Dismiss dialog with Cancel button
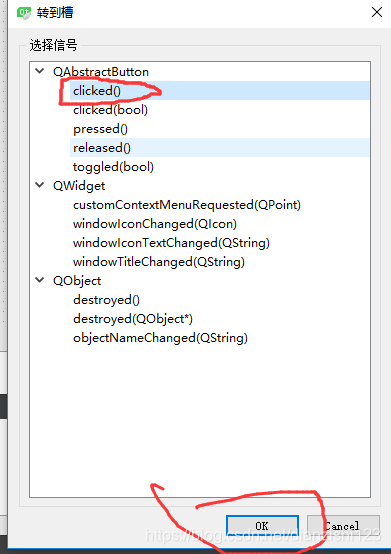The width and height of the screenshot is (391, 554). click(x=343, y=526)
